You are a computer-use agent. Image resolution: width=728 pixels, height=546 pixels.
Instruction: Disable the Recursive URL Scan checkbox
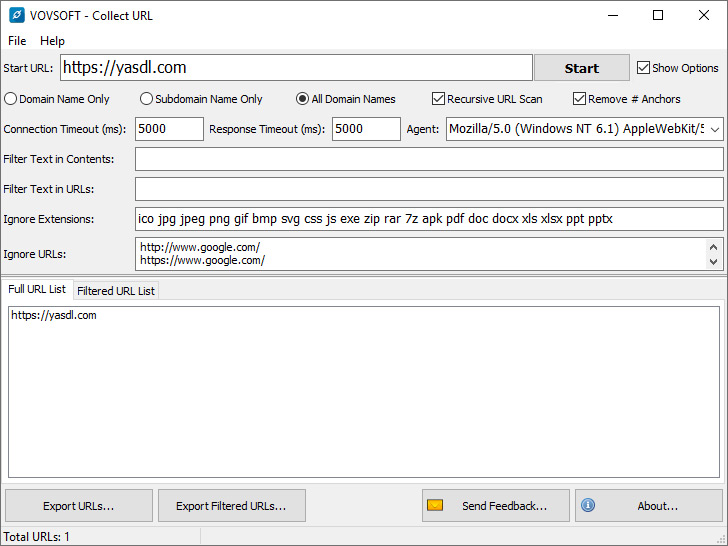click(x=438, y=99)
